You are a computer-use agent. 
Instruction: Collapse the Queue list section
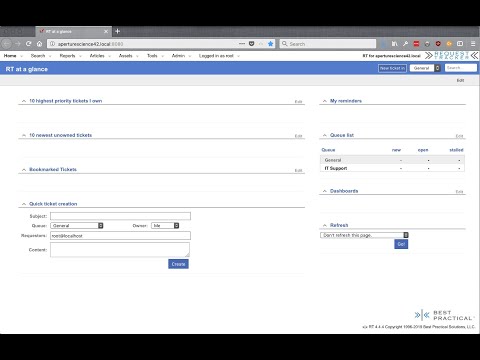325,135
